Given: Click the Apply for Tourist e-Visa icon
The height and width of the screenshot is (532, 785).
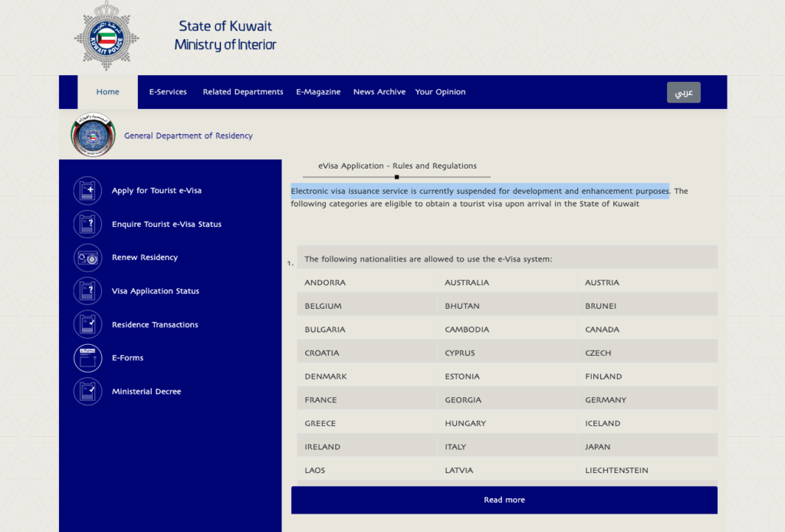Looking at the screenshot, I should [x=87, y=191].
